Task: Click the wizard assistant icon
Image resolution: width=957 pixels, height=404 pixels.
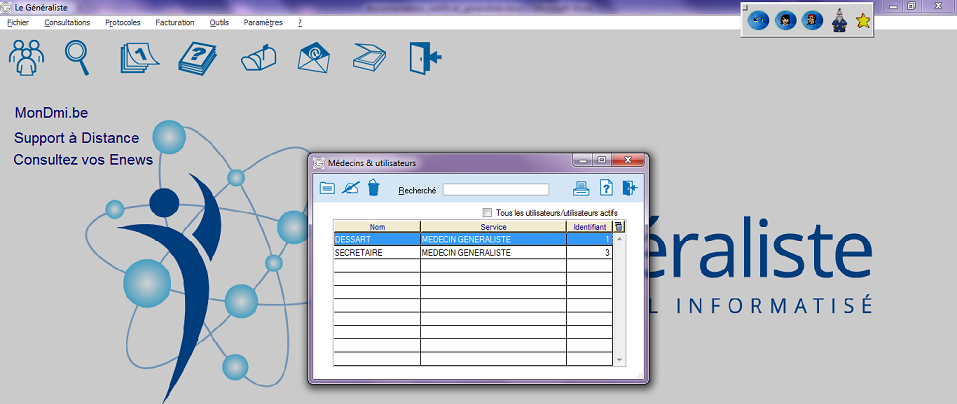Action: click(839, 21)
